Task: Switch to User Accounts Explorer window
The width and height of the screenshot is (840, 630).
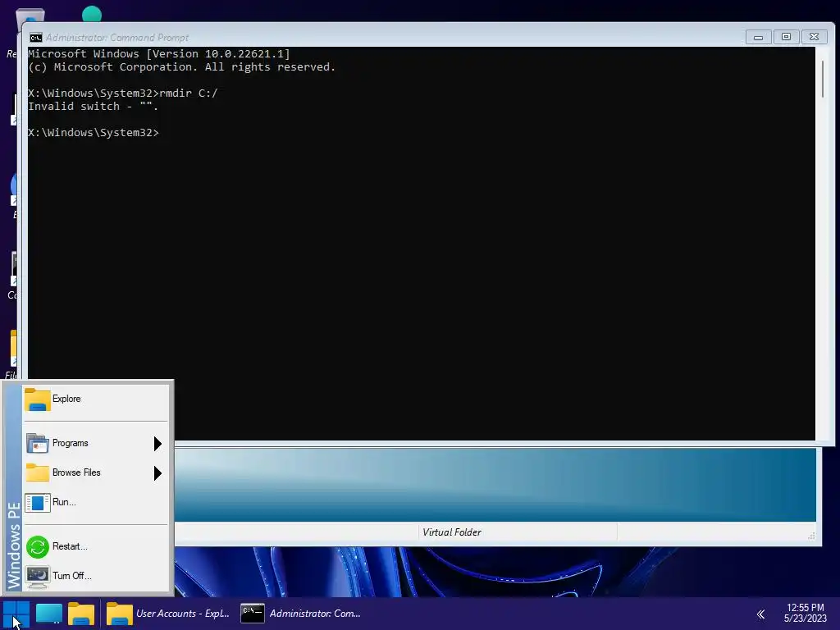Action: click(x=168, y=614)
